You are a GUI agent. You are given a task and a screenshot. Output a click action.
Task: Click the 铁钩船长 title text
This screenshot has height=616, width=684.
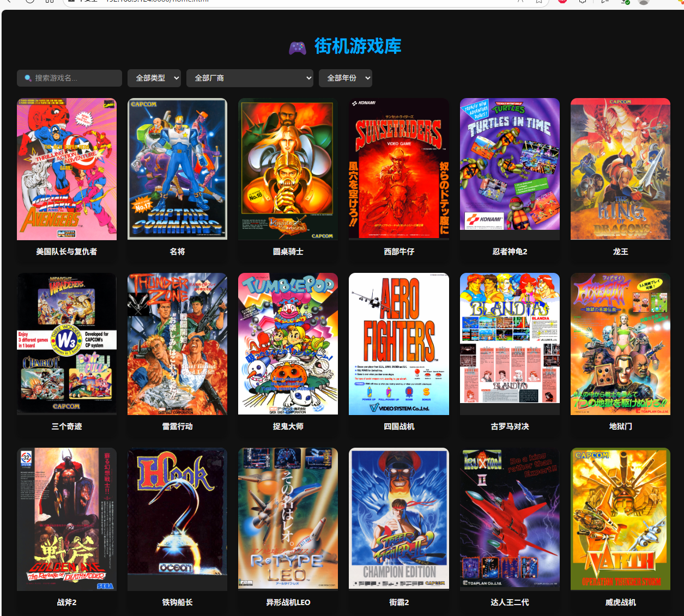[x=177, y=602]
